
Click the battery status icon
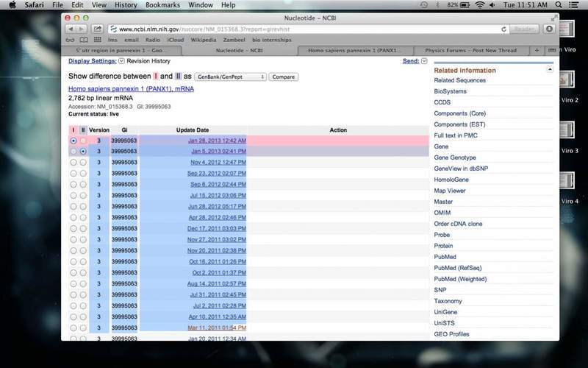tap(465, 5)
